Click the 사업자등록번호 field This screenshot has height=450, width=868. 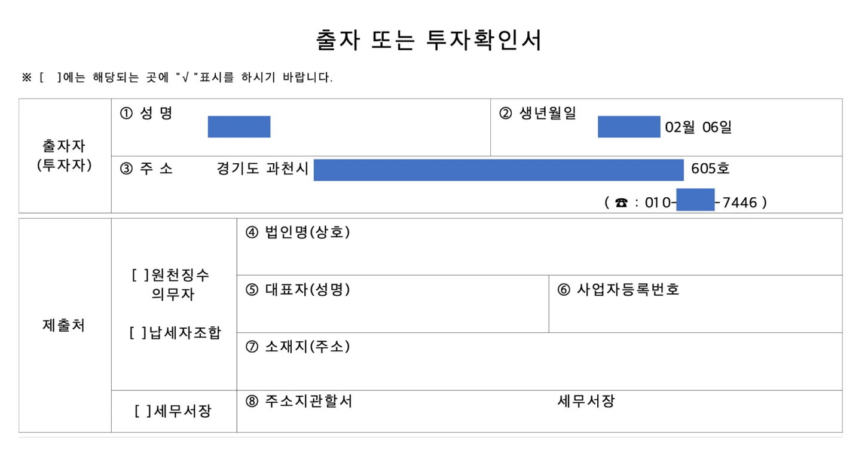695,304
